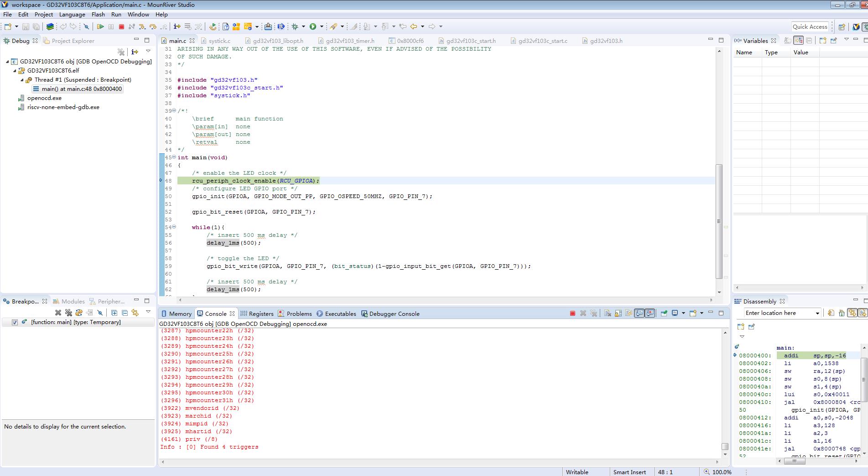Switch to the Project Explorer tab
This screenshot has width=868, height=476.
coord(69,41)
